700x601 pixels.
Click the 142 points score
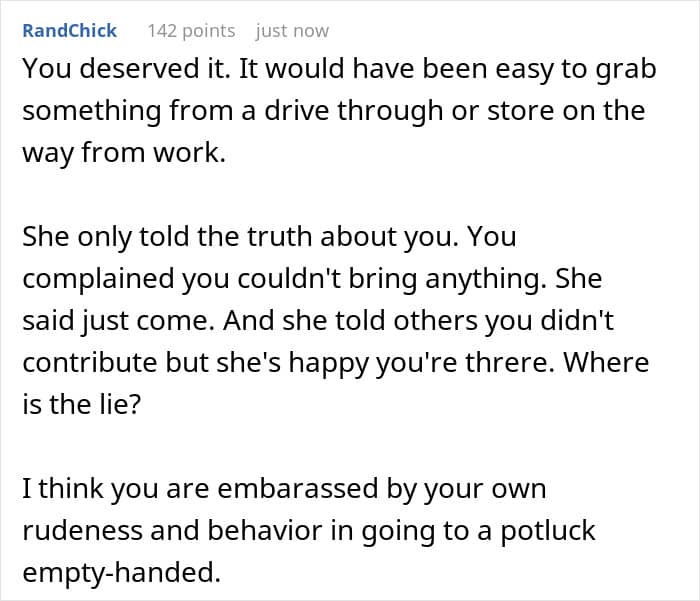[191, 31]
